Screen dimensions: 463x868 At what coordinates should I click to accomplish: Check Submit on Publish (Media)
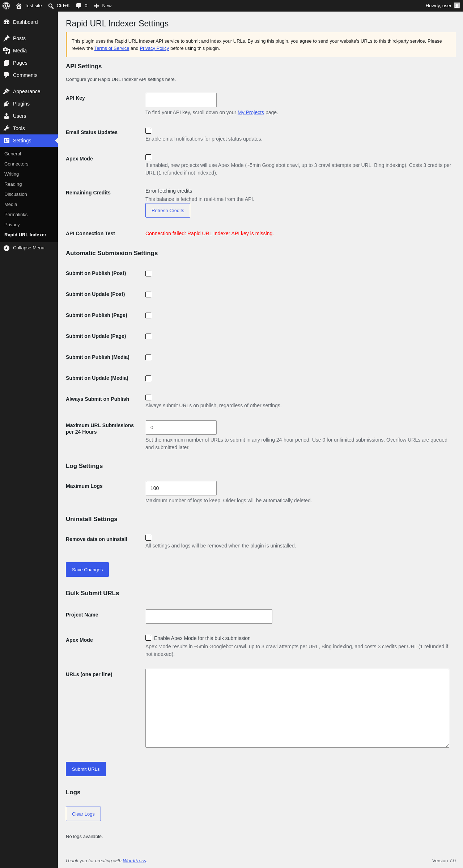tap(148, 357)
